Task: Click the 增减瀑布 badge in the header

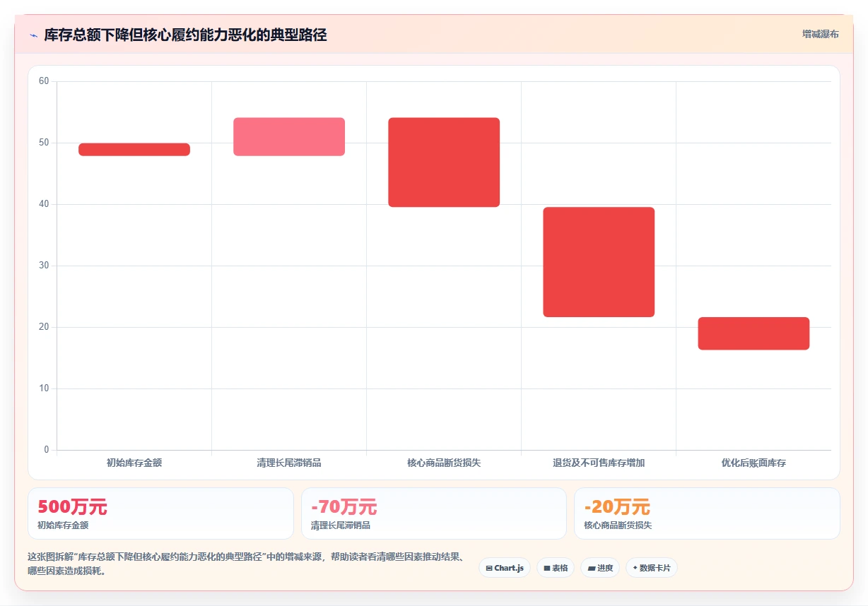Action: 820,34
